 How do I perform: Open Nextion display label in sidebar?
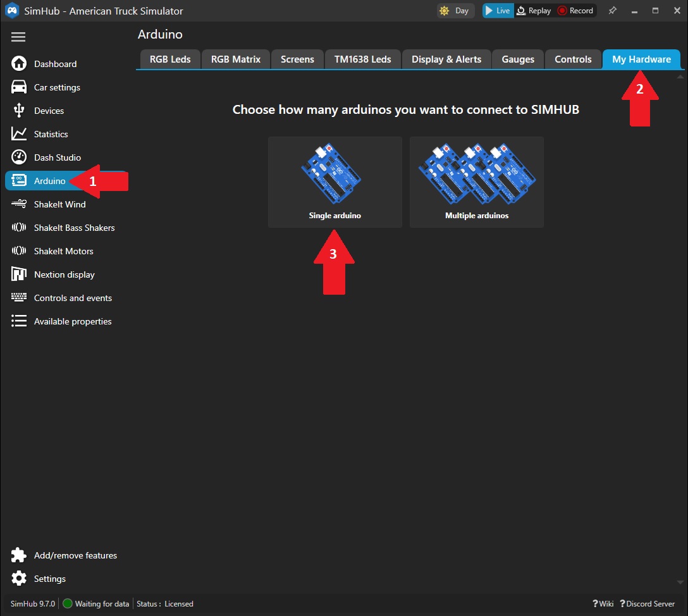point(64,274)
